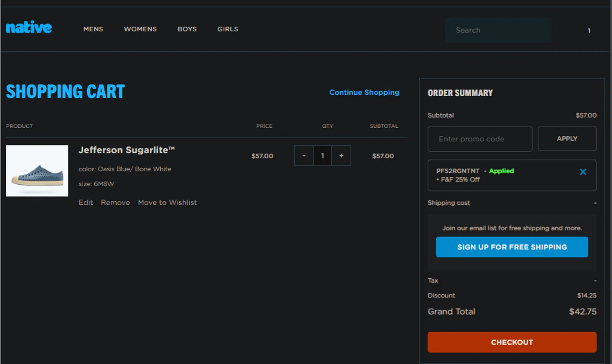Click the F&F 25% Off text
The height and width of the screenshot is (364, 612).
coord(460,180)
